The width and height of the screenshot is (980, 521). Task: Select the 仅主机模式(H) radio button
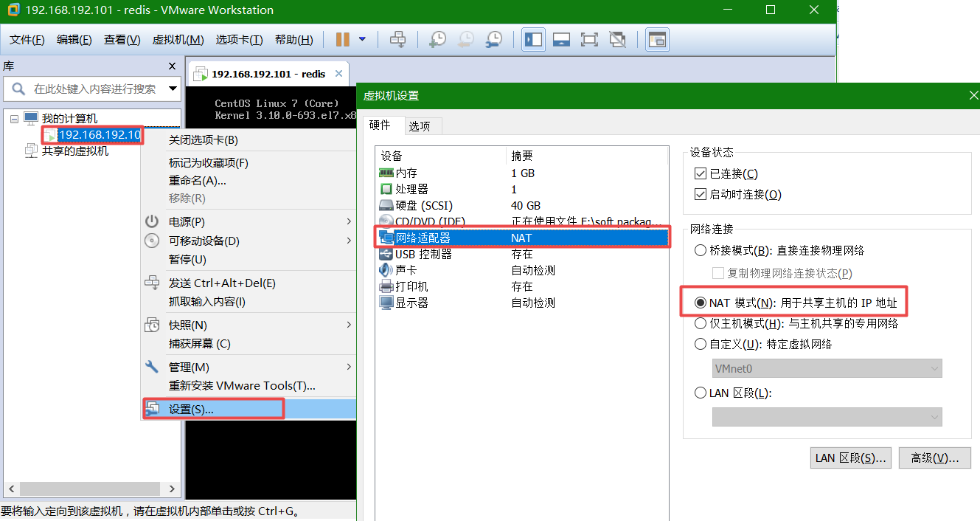tap(701, 323)
